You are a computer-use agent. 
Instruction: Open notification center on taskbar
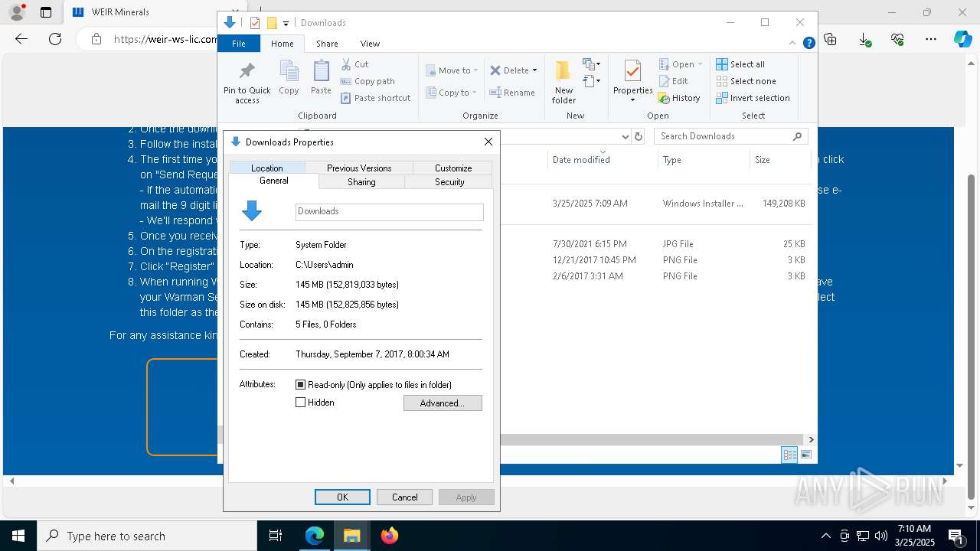click(955, 536)
